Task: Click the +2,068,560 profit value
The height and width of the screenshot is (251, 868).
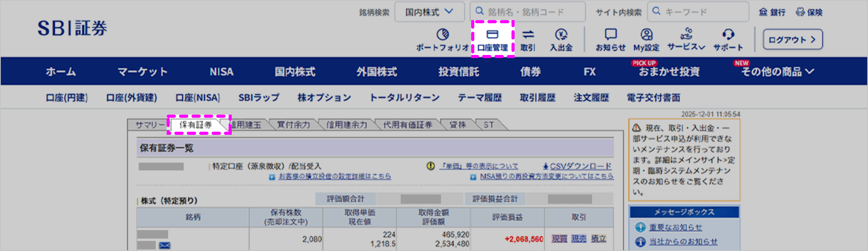Action: coord(524,239)
